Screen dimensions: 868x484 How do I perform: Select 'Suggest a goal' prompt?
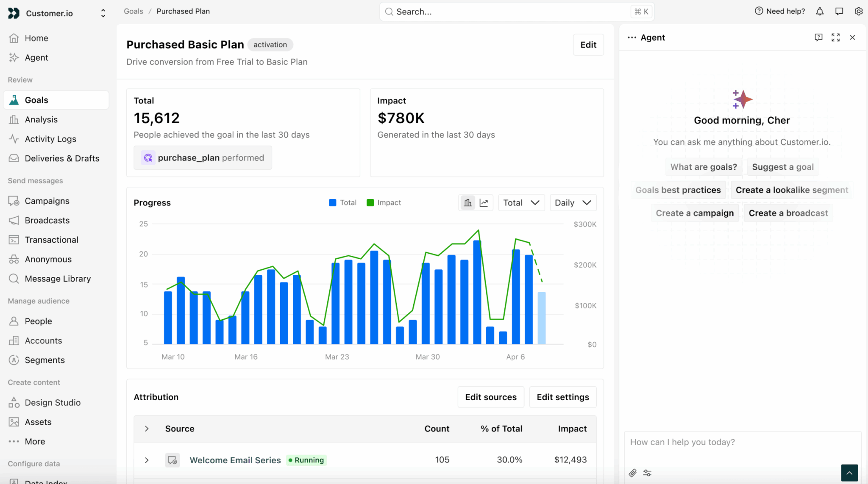coord(783,167)
